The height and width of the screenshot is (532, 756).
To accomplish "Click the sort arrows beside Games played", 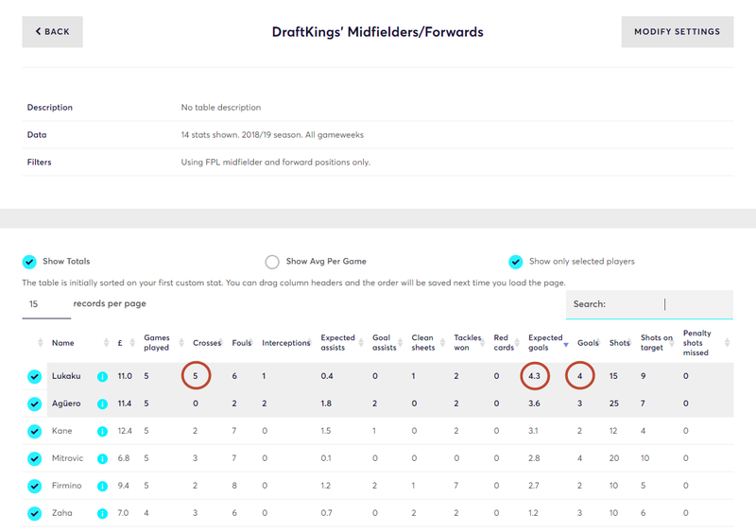I will (x=181, y=343).
